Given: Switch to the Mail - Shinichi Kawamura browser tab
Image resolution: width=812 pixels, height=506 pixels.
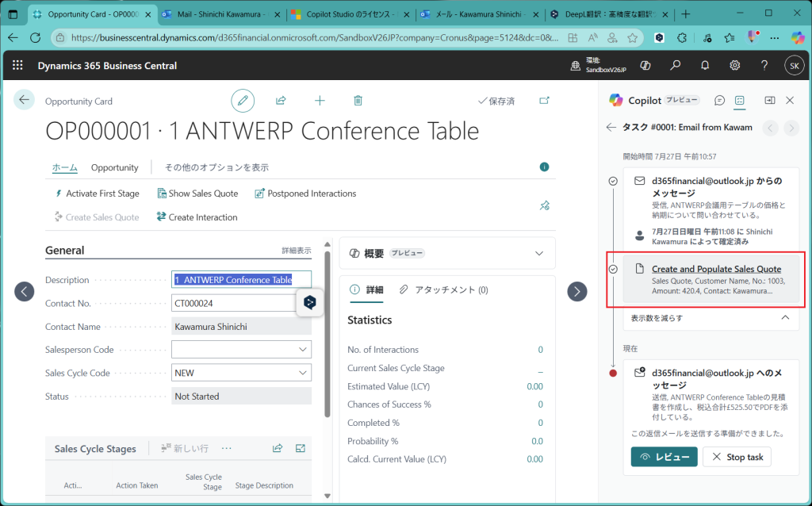Looking at the screenshot, I should point(221,14).
